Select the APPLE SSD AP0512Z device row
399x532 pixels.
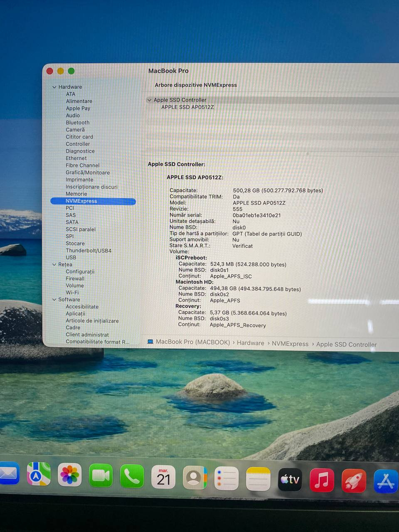(187, 107)
